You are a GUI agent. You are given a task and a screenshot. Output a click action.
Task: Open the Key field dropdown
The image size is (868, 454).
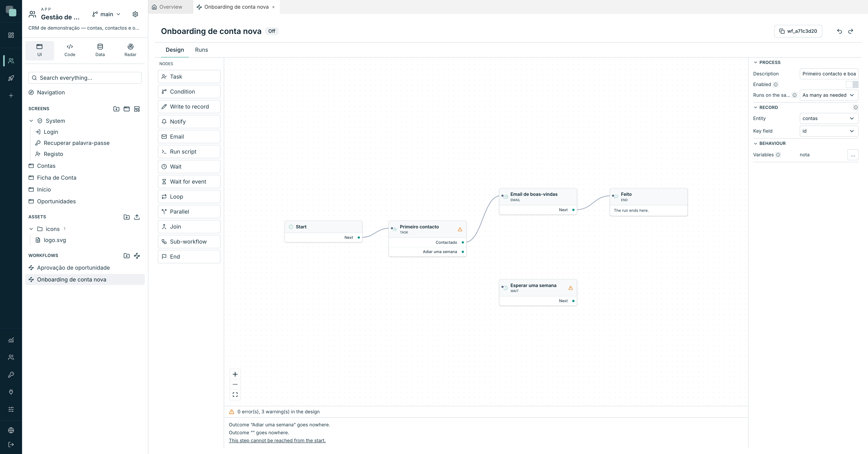tap(829, 131)
